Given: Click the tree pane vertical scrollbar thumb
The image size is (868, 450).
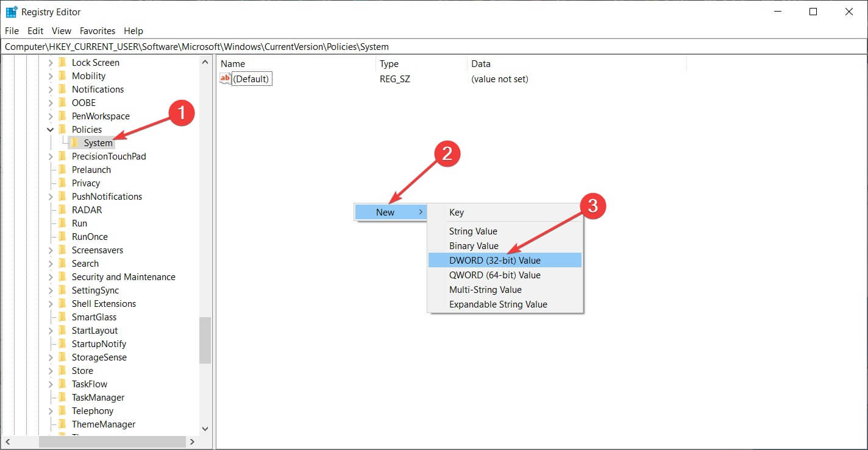Looking at the screenshot, I should pyautogui.click(x=205, y=340).
